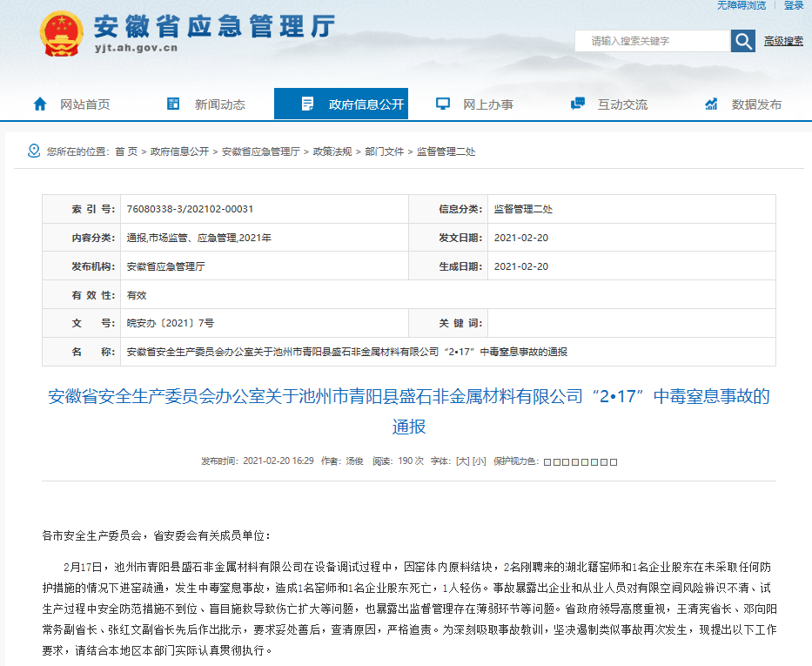
Task: Click the magnifier search button
Action: click(743, 41)
